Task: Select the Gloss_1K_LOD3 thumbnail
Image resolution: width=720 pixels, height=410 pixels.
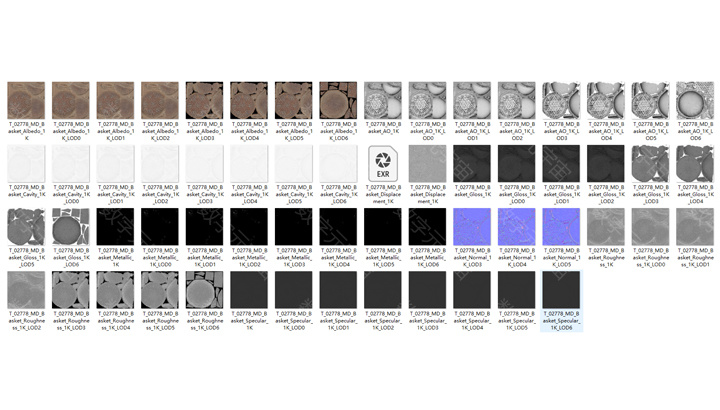Action: (x=650, y=164)
